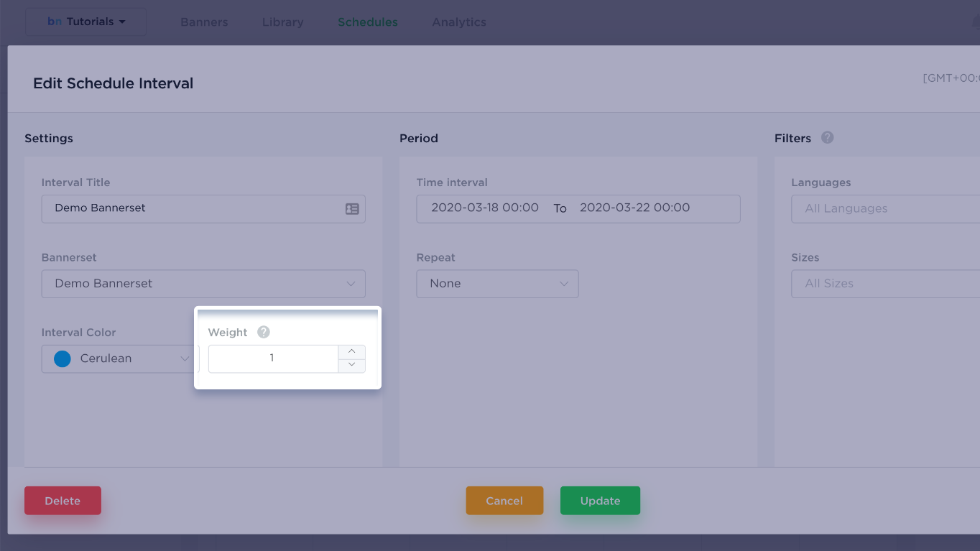Click the Settings section heading
The height and width of the screenshot is (551, 980).
tap(49, 138)
